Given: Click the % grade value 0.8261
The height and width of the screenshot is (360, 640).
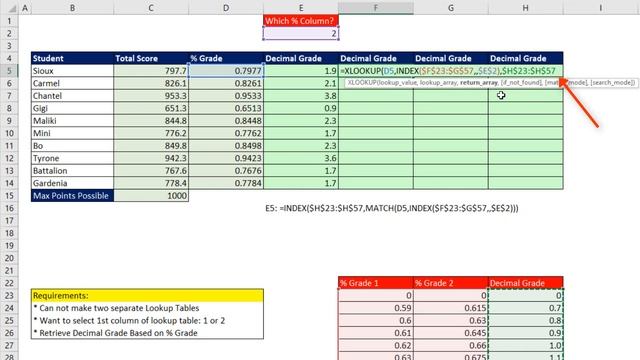Looking at the screenshot, I should click(226, 83).
